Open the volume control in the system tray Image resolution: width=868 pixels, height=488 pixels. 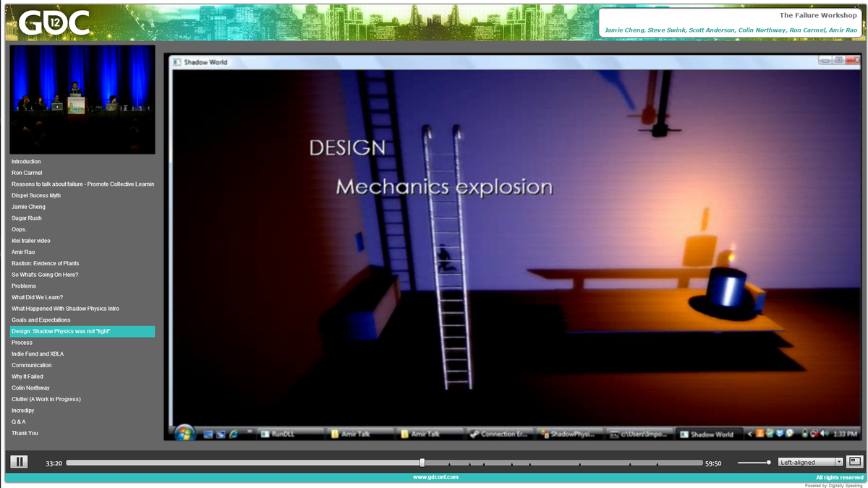tap(825, 435)
